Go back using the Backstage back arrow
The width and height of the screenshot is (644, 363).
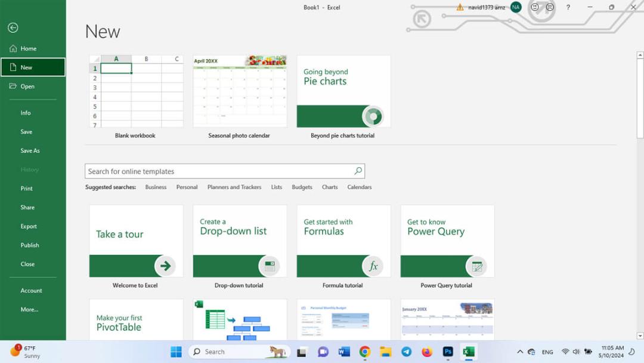point(13,27)
